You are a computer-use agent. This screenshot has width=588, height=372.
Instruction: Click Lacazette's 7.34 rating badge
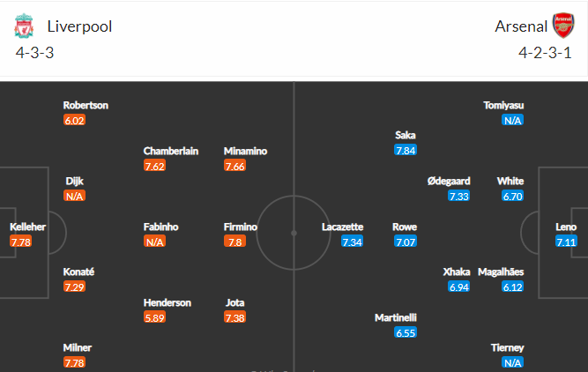tap(352, 242)
